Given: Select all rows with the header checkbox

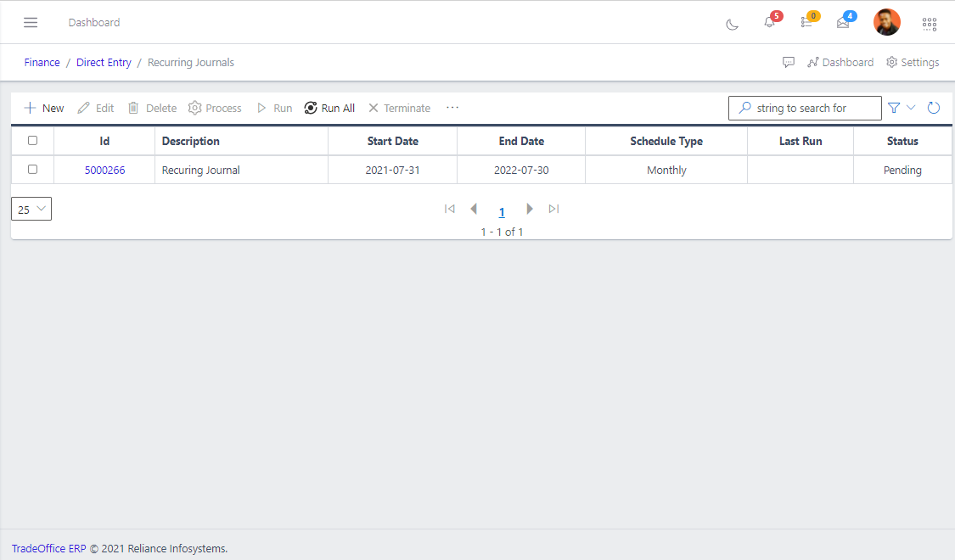Looking at the screenshot, I should (32, 141).
